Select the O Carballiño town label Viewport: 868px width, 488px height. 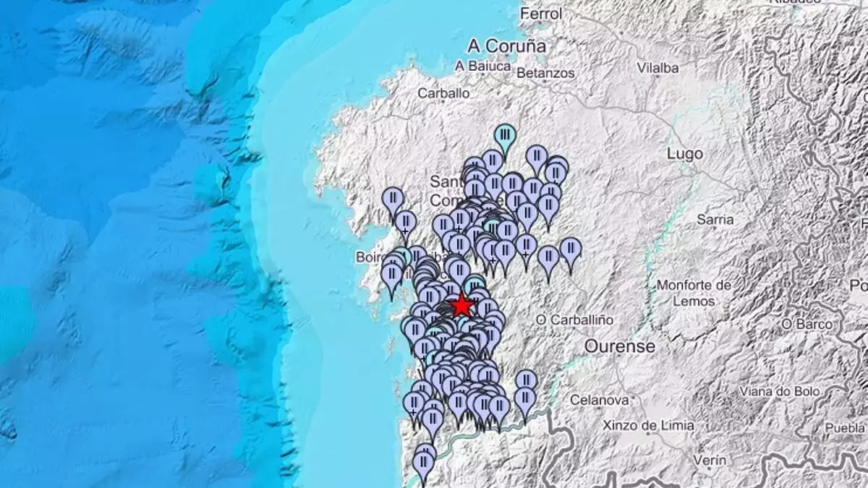(576, 320)
